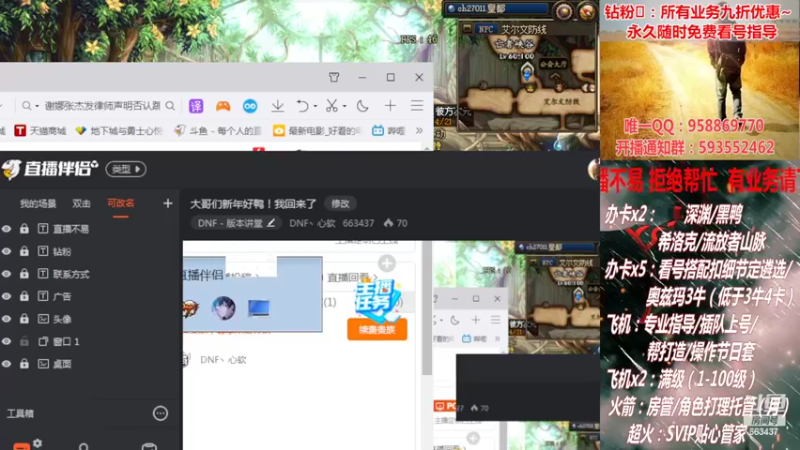Select the 联系方式 text source

[71, 274]
